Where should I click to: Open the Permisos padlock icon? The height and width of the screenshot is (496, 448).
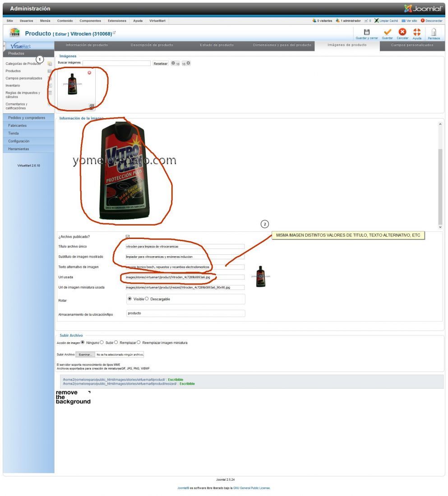point(434,32)
